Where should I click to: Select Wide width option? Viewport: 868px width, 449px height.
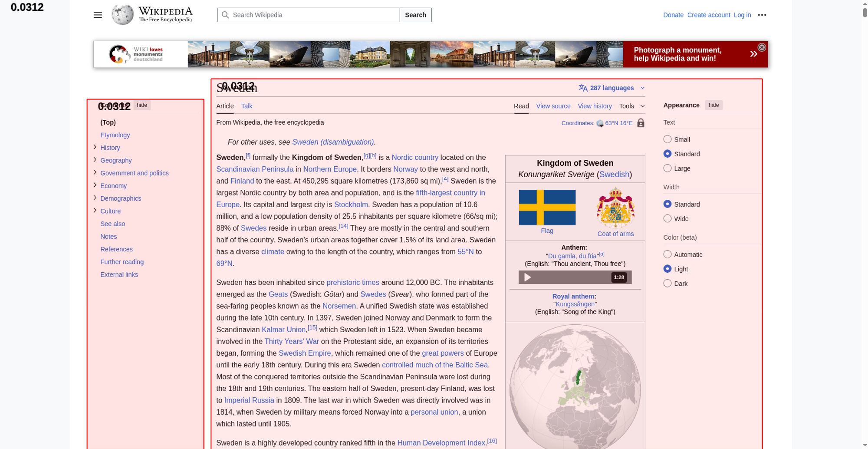pyautogui.click(x=667, y=218)
